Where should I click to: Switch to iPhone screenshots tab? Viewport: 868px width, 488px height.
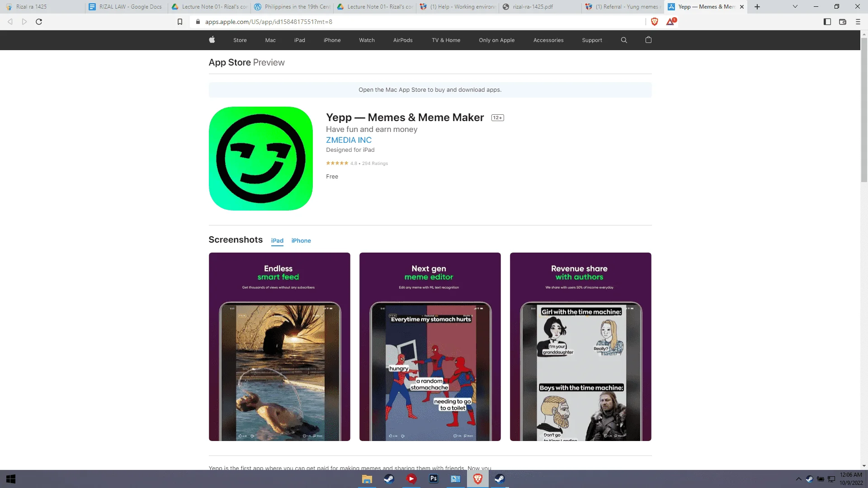point(301,241)
